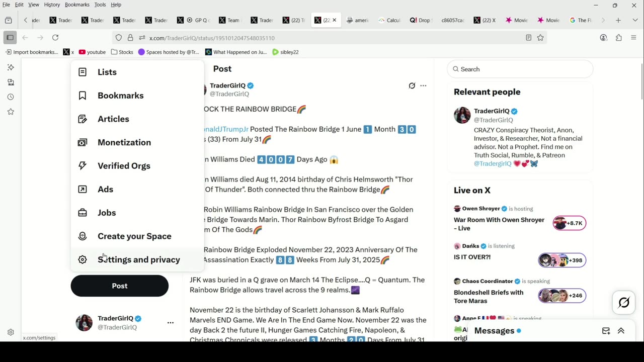Switch to the Calcul tab
644x362 pixels.
pos(389,20)
